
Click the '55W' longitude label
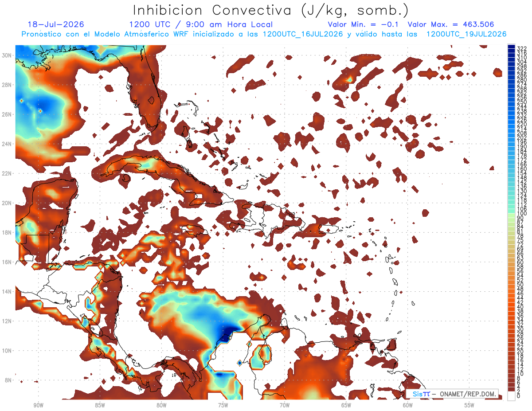(469, 406)
